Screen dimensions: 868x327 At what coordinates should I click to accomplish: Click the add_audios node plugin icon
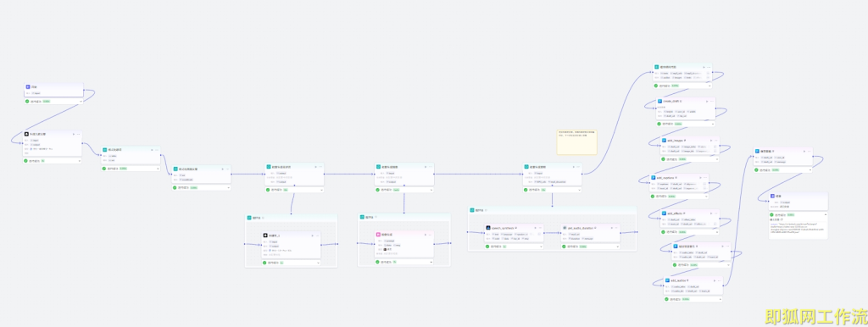tap(668, 280)
